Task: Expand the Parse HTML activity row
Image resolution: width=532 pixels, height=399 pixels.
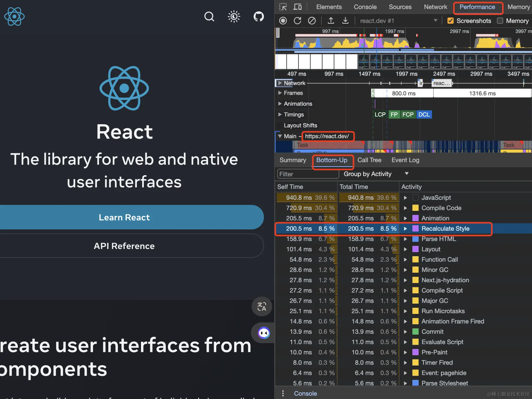Action: pos(405,239)
